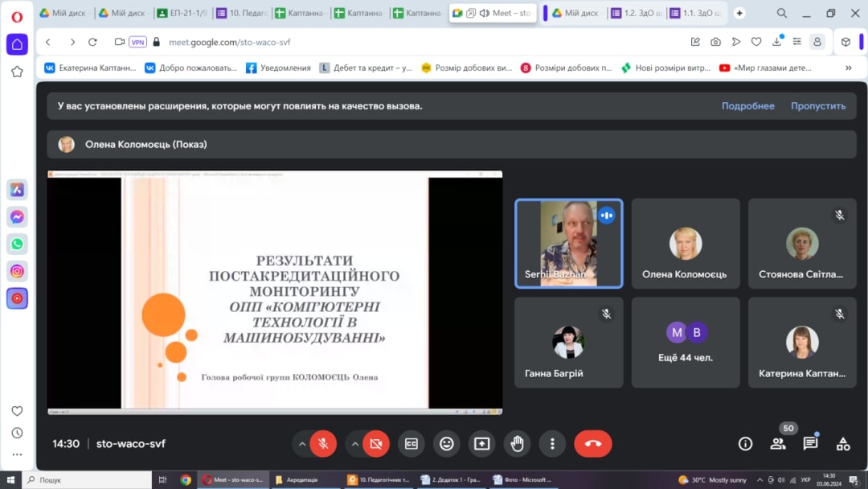Expand audio settings arrow beside microphone
The image size is (868, 489).
coord(302,444)
